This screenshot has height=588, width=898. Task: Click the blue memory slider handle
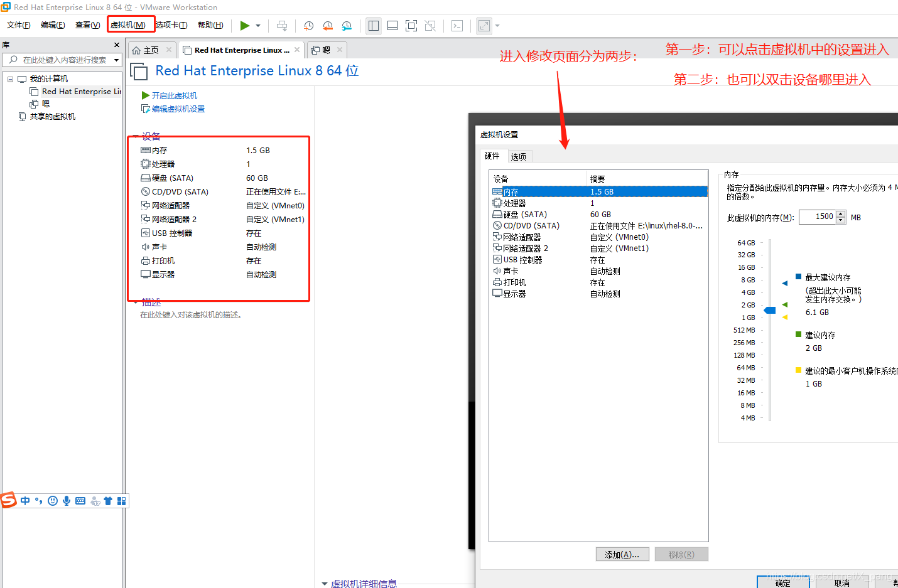(770, 310)
